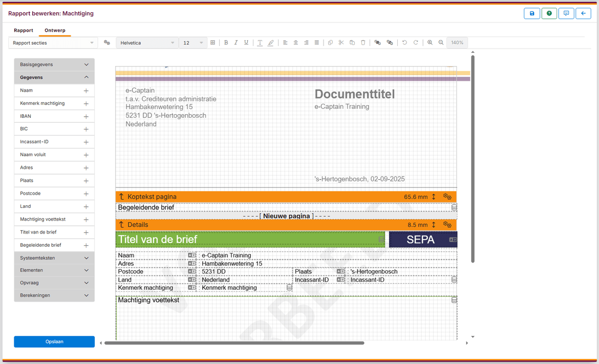Image resolution: width=599 pixels, height=364 pixels.
Task: Open the Rapport secties dropdown
Action: click(x=53, y=43)
